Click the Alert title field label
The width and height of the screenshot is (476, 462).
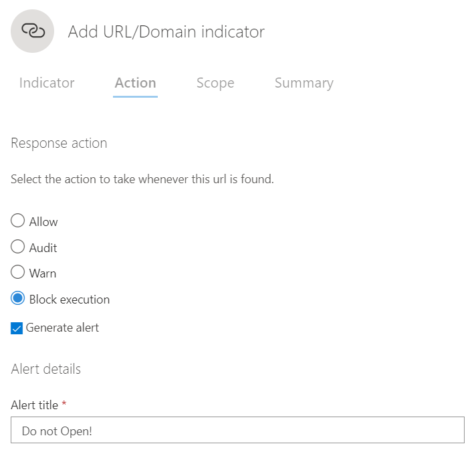coord(35,405)
